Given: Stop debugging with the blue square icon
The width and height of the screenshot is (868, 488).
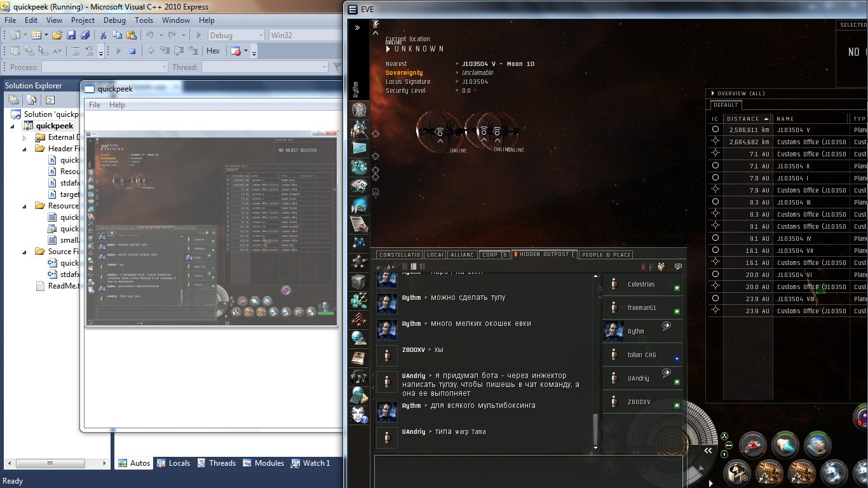Looking at the screenshot, I should 132,51.
